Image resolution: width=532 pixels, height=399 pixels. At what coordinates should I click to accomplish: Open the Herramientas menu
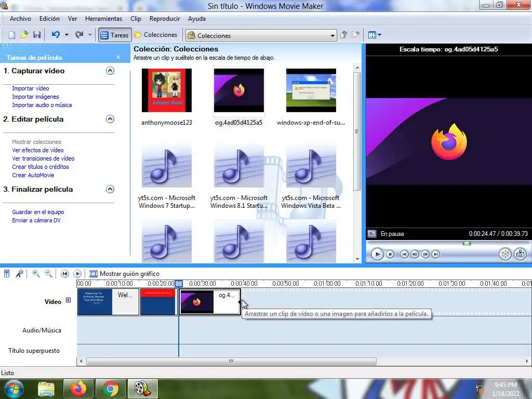pos(103,19)
